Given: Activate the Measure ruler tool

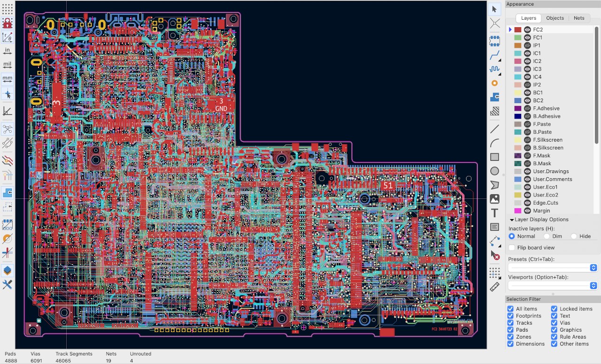Looking at the screenshot, I should point(494,287).
